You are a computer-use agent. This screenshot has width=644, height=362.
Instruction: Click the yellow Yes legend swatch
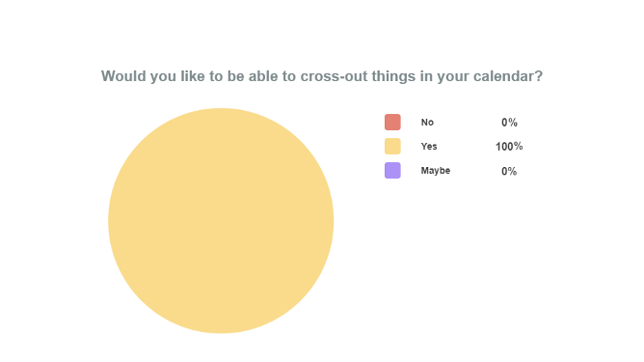click(x=392, y=147)
